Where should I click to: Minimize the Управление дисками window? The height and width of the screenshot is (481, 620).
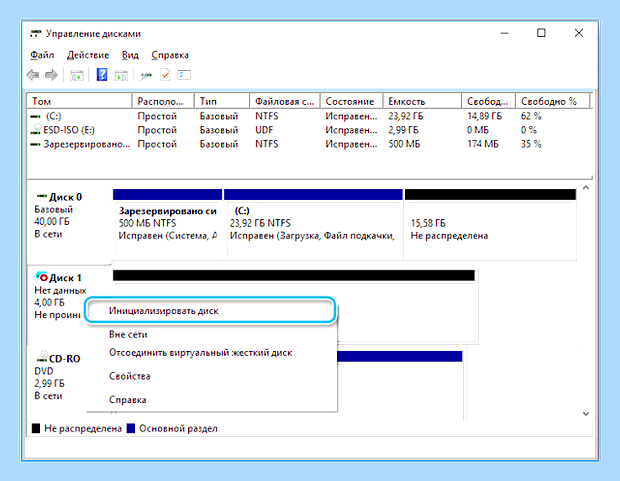pos(505,33)
